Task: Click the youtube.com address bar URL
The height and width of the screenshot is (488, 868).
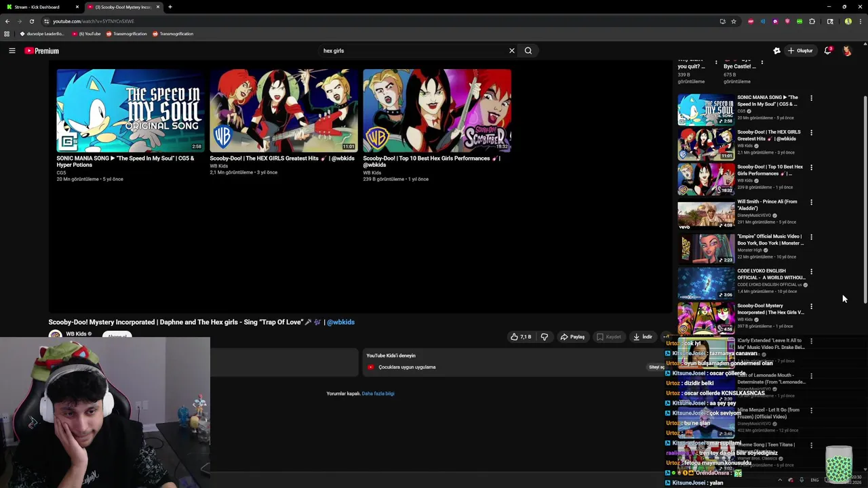Action: coord(94,21)
